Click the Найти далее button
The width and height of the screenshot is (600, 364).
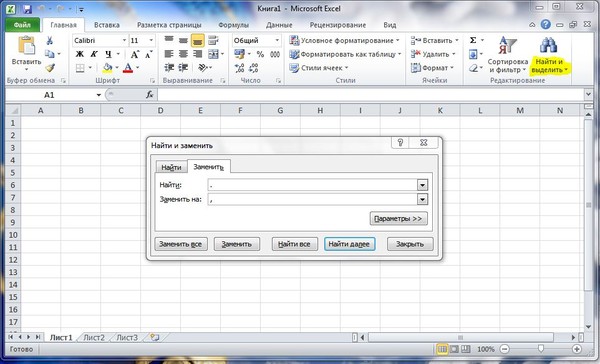[349, 244]
